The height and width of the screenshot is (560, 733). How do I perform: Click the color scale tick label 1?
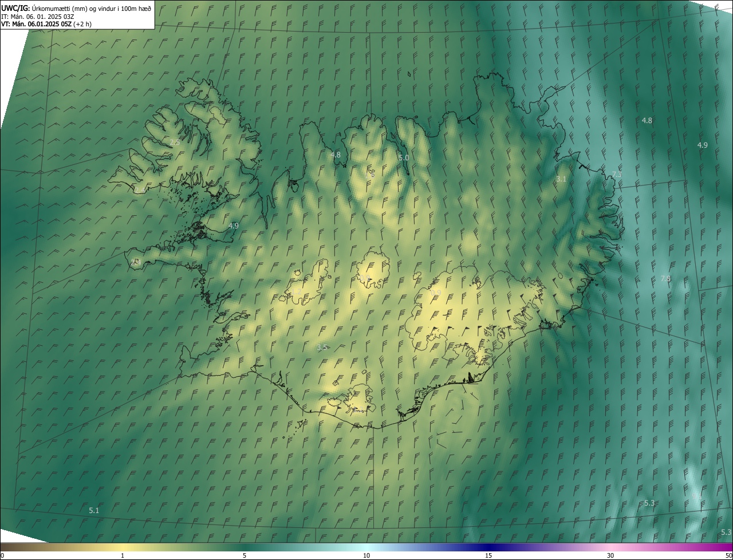tap(123, 555)
